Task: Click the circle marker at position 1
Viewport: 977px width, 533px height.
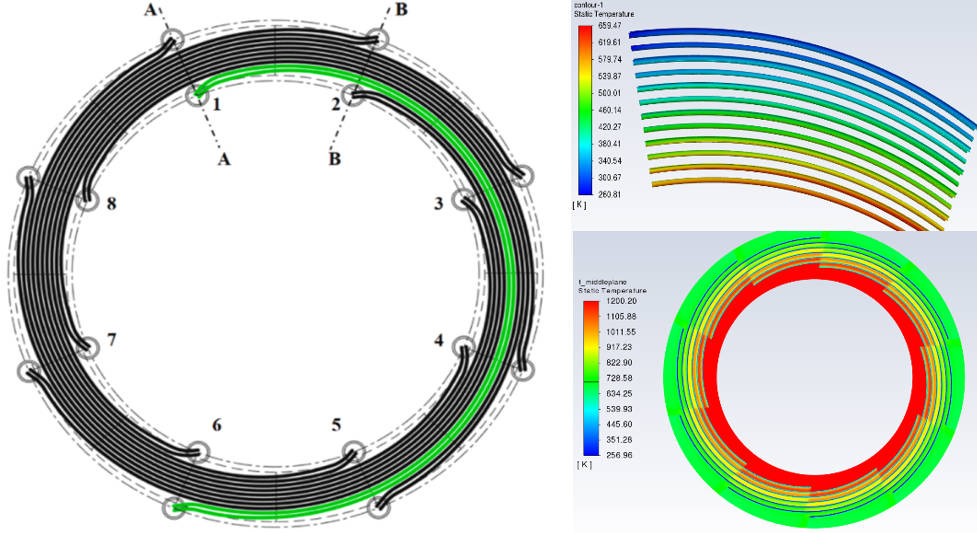Action: [197, 95]
